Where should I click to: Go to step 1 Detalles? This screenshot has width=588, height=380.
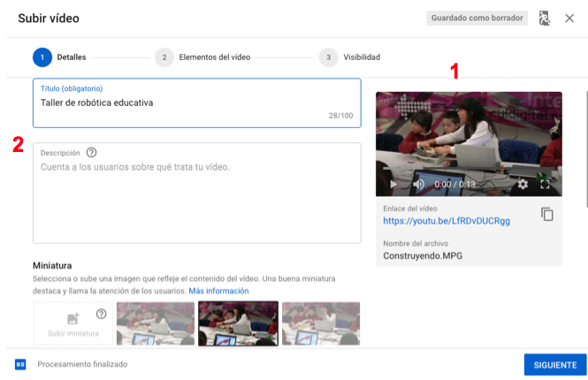[59, 57]
